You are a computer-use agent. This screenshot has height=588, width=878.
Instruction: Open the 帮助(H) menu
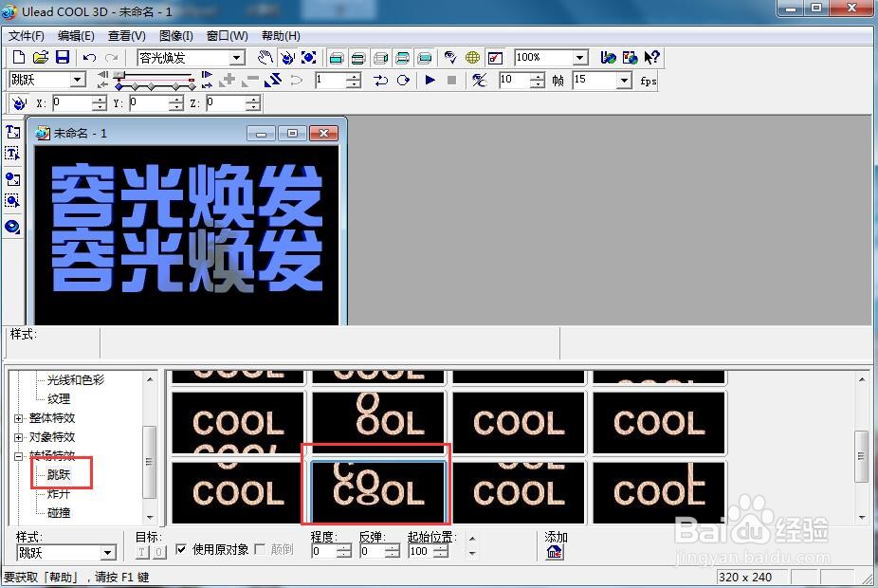pos(281,36)
